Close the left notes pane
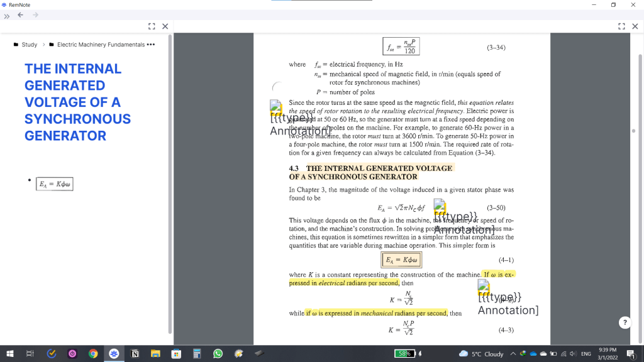The width and height of the screenshot is (644, 362). [165, 26]
